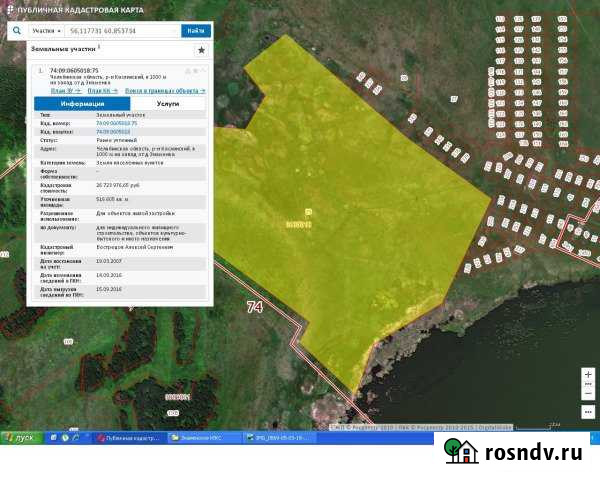Click the coordinates search input field

coord(122,31)
